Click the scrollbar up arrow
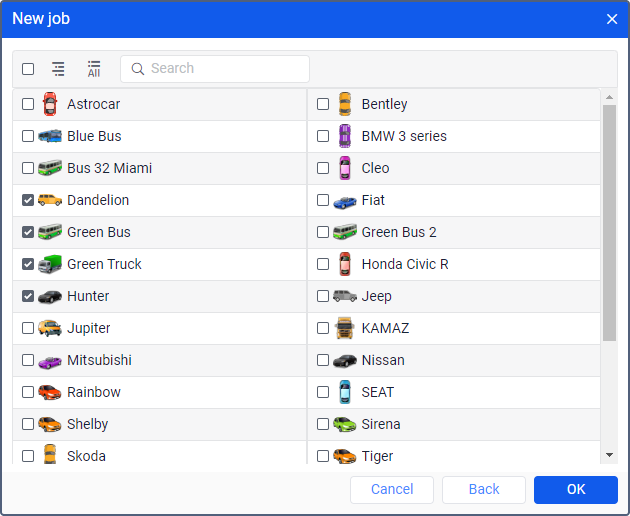 (610, 97)
